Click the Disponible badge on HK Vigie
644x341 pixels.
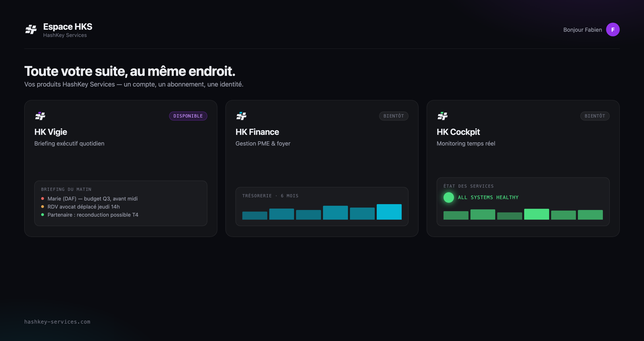(188, 116)
